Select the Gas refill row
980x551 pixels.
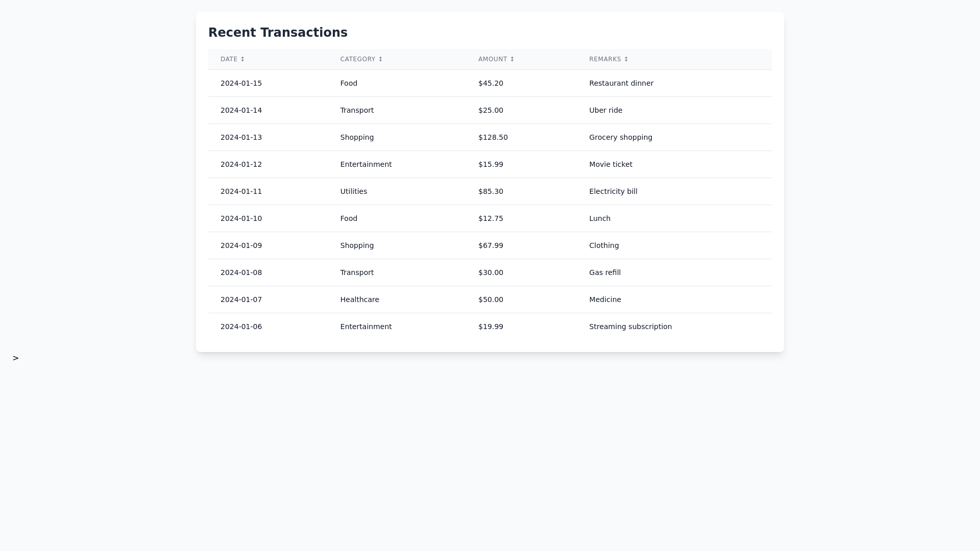[x=604, y=272]
